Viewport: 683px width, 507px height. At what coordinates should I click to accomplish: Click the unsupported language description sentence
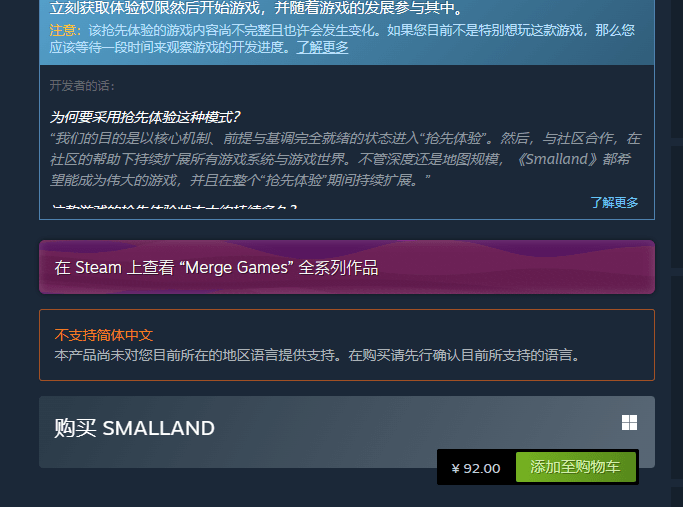click(318, 355)
